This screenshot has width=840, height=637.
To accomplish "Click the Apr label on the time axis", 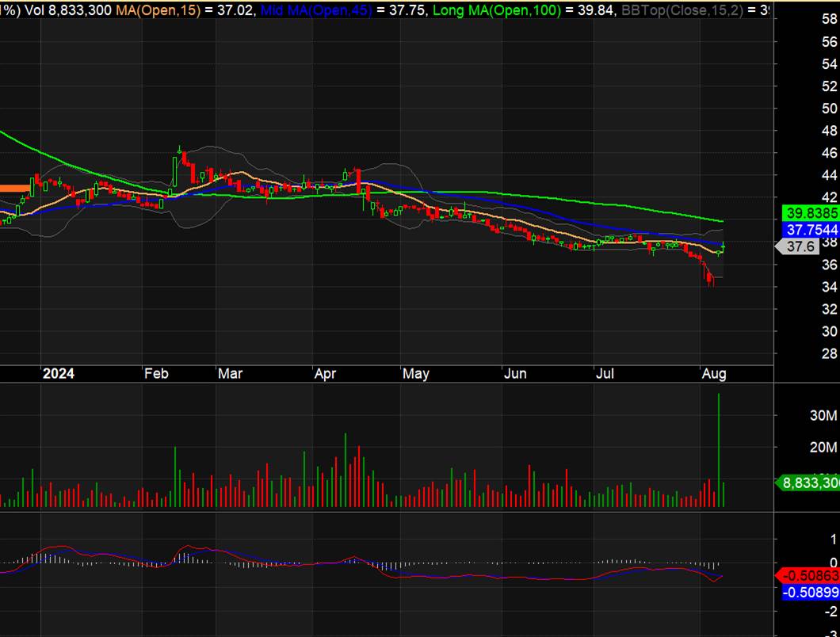I will pyautogui.click(x=324, y=374).
